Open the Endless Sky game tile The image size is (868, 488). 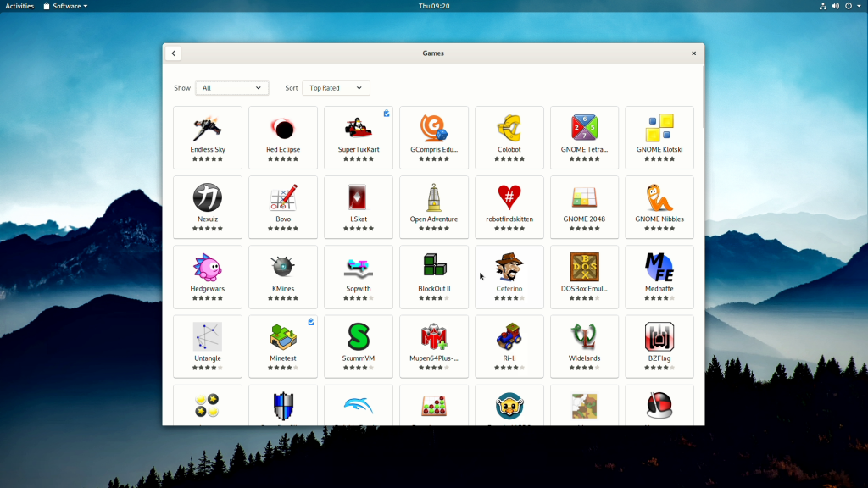pos(207,137)
